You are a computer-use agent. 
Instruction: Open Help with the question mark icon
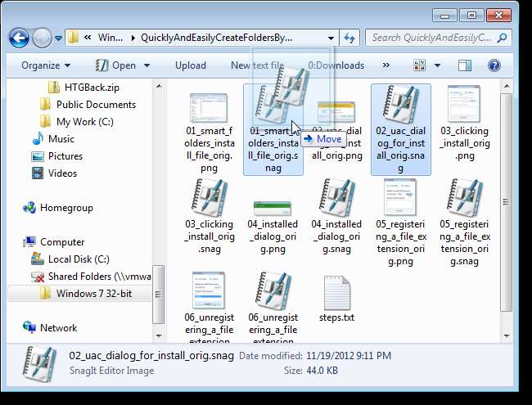coord(494,65)
